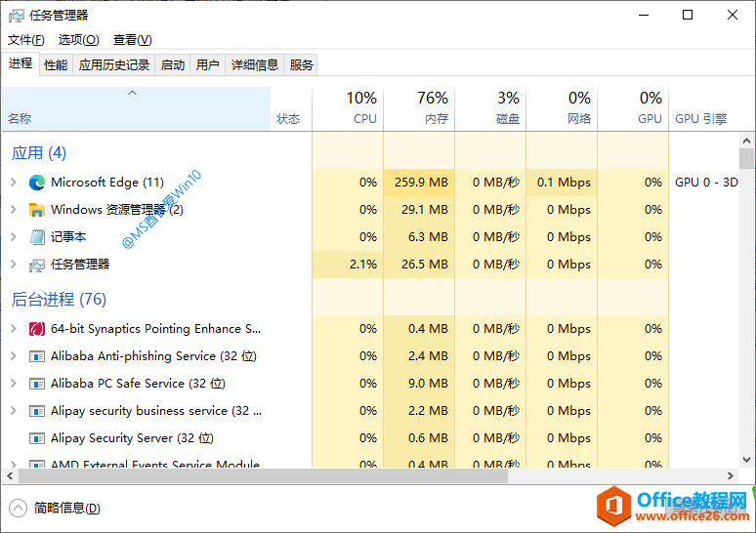The image size is (756, 533).
Task: Click the 简略信息 collapse arrow icon
Action: tap(18, 508)
